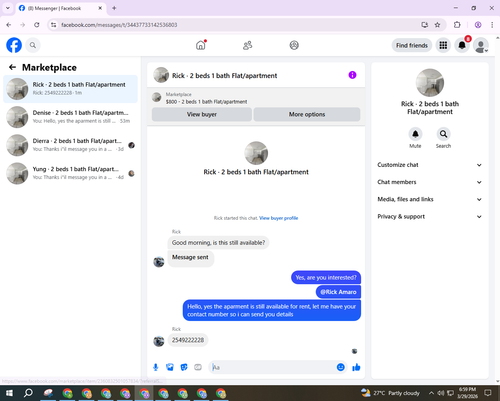Viewport: 500px width, 401px height.
Task: Open Chrome profile icon in toolbar
Action: [x=478, y=25]
